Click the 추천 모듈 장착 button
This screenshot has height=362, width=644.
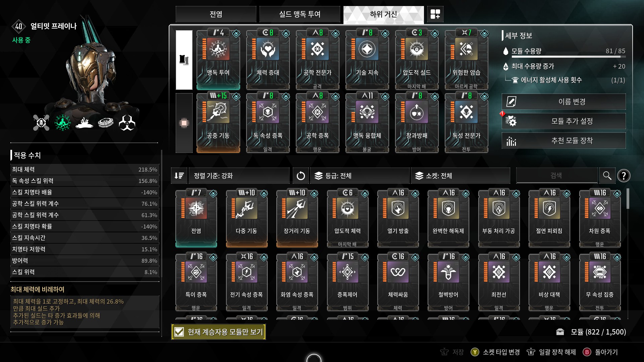[563, 140]
